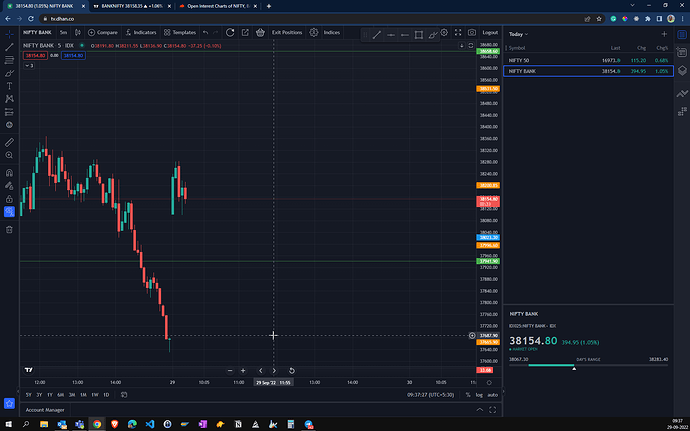Select the trend line drawing tool

pyautogui.click(x=9, y=47)
